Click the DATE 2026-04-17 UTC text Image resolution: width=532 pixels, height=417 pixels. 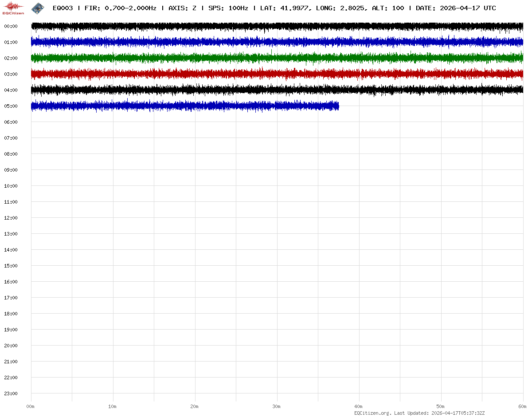(456, 8)
